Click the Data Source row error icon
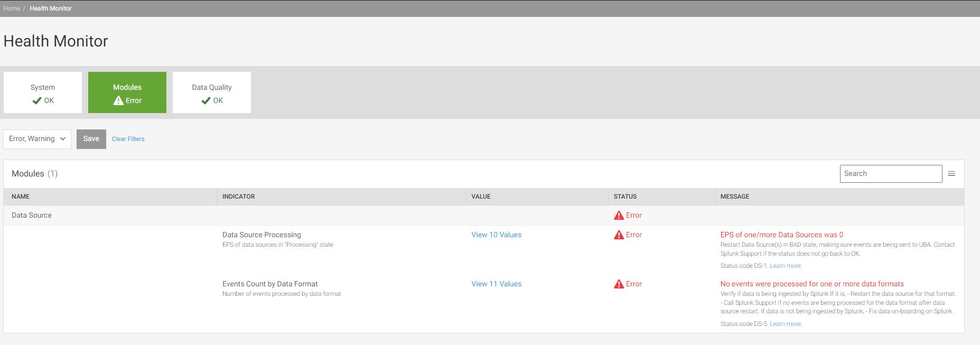This screenshot has width=980, height=345. point(619,216)
